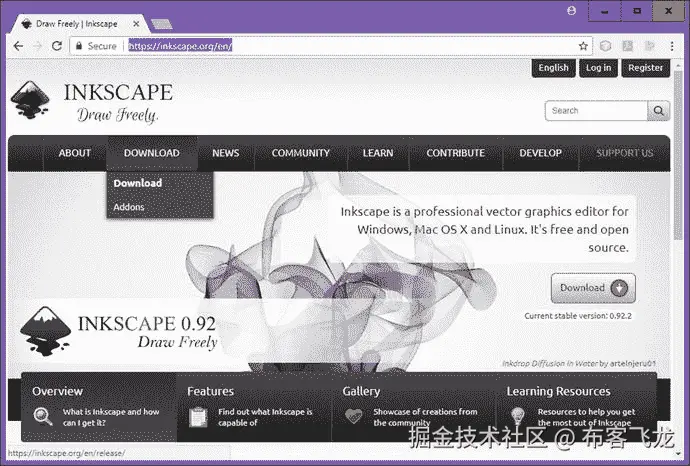This screenshot has width=690, height=466.
Task: Click the INKSCAPE title text
Action: [x=118, y=92]
